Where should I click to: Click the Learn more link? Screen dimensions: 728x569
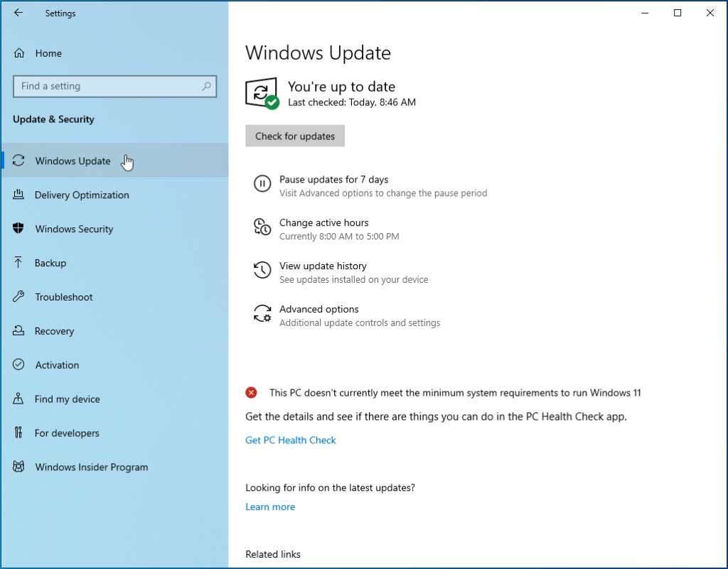270,506
